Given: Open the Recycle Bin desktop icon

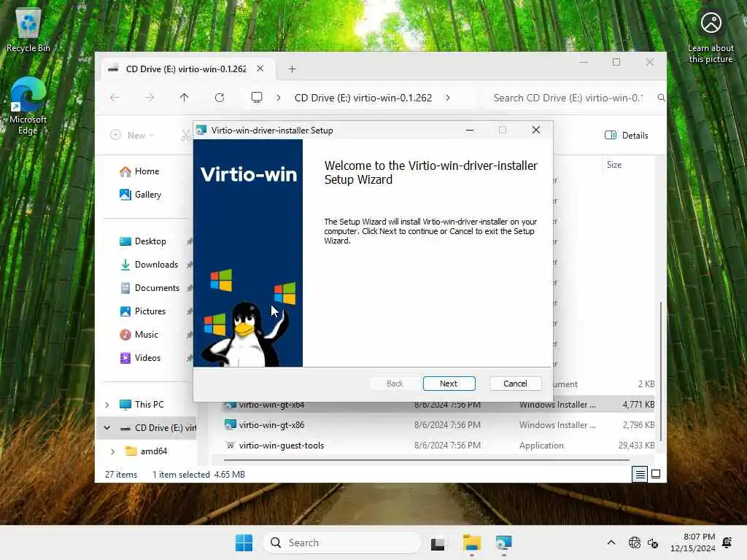Looking at the screenshot, I should [x=28, y=29].
